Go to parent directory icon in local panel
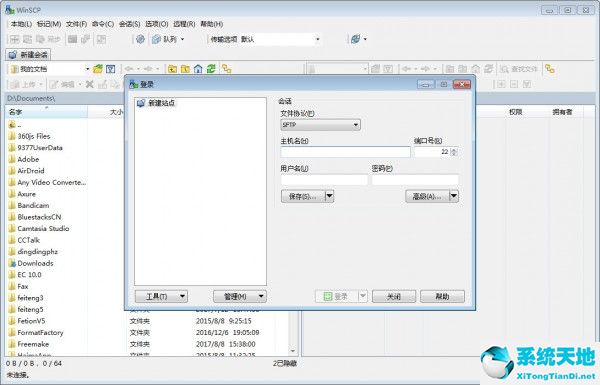Screen dimensions: 600x385 tap(173, 69)
